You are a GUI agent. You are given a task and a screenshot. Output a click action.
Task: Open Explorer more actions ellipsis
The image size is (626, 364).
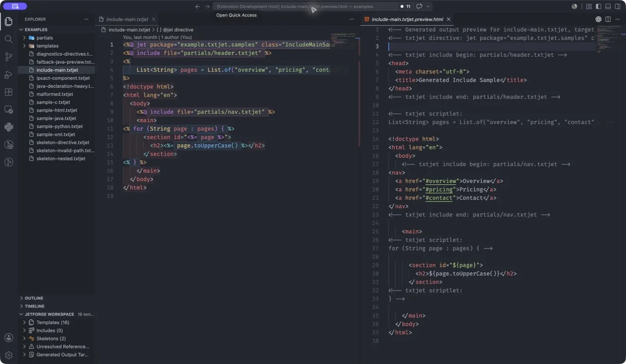(x=86, y=19)
